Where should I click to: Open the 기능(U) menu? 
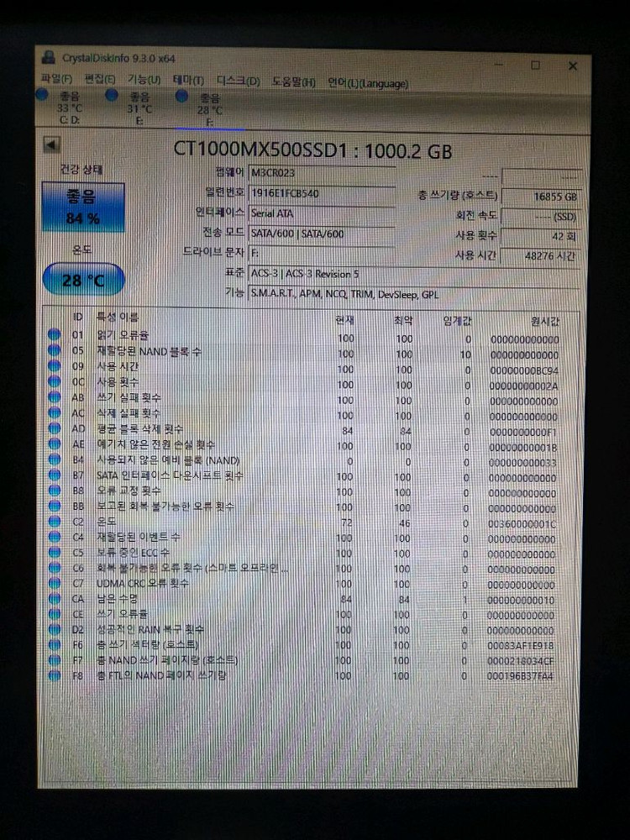click(144, 79)
